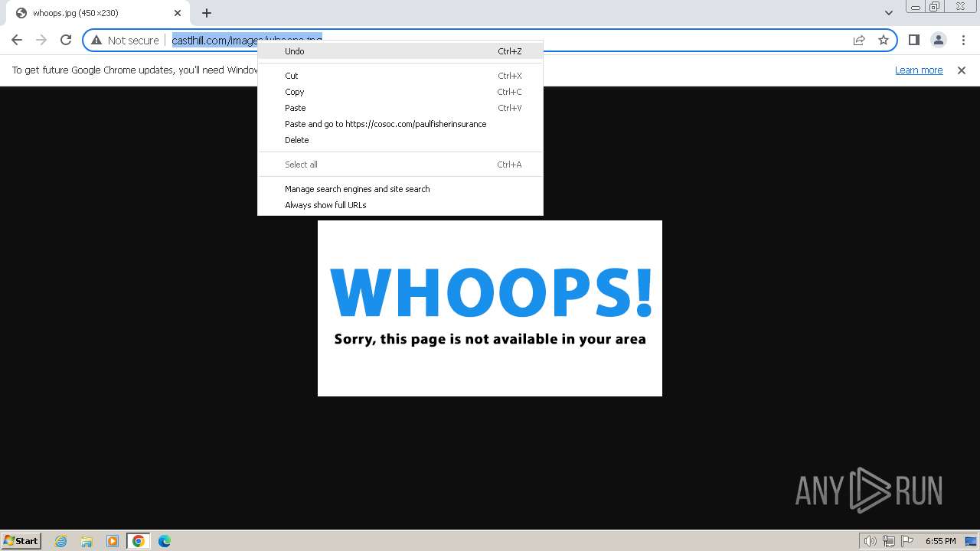The width and height of the screenshot is (980, 551).
Task: Open the profile avatar icon
Action: point(939,40)
